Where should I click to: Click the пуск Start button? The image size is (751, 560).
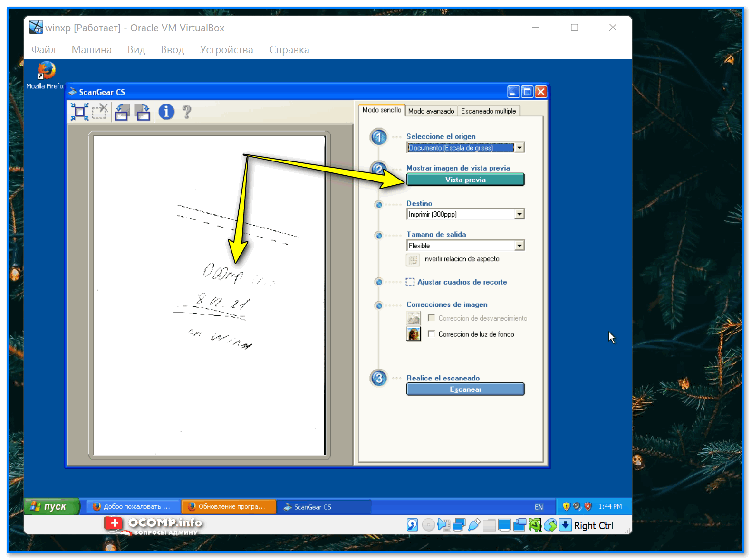(x=51, y=507)
